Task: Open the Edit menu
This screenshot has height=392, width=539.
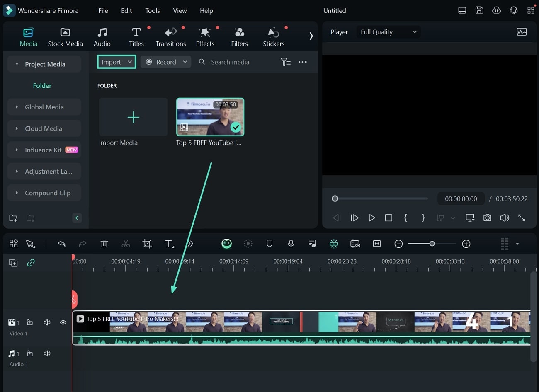Action: (126, 10)
